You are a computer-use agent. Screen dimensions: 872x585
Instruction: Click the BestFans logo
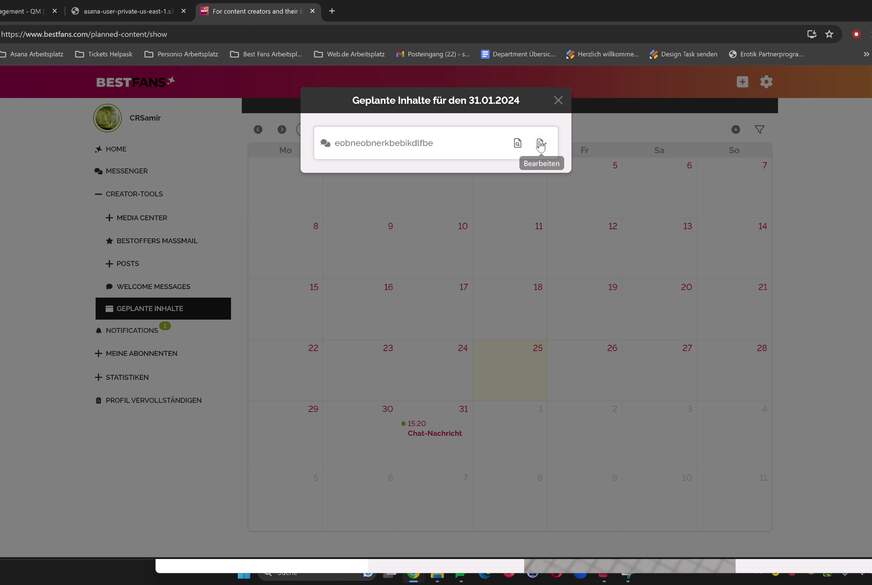click(135, 82)
